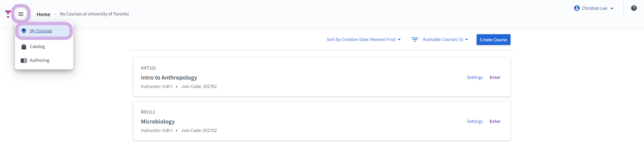This screenshot has height=143, width=644.
Task: Open the help question mark icon
Action: coord(634,8)
